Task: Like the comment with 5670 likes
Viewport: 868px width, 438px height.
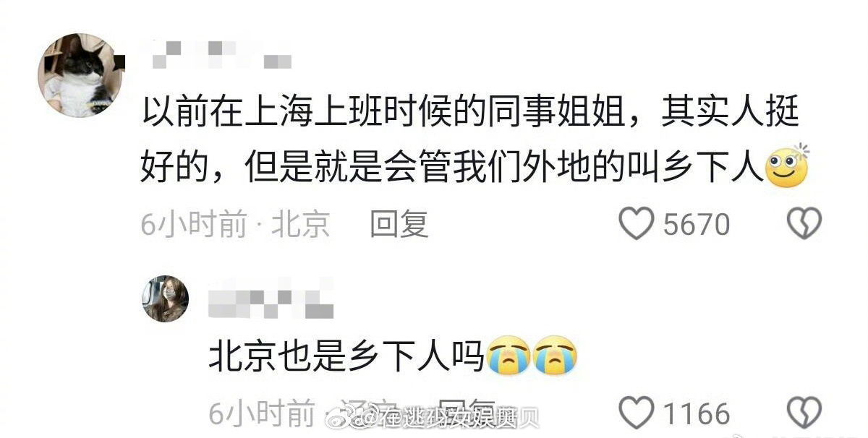Action: coord(637,225)
